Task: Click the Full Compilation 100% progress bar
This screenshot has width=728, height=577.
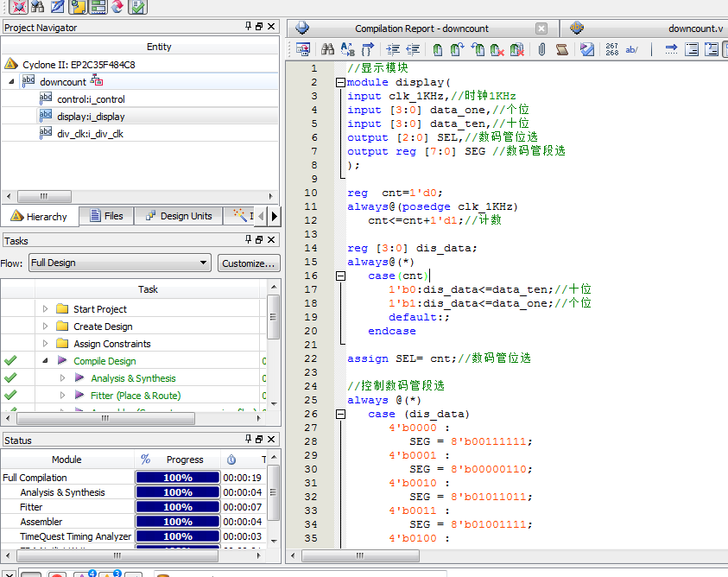Action: pos(178,478)
